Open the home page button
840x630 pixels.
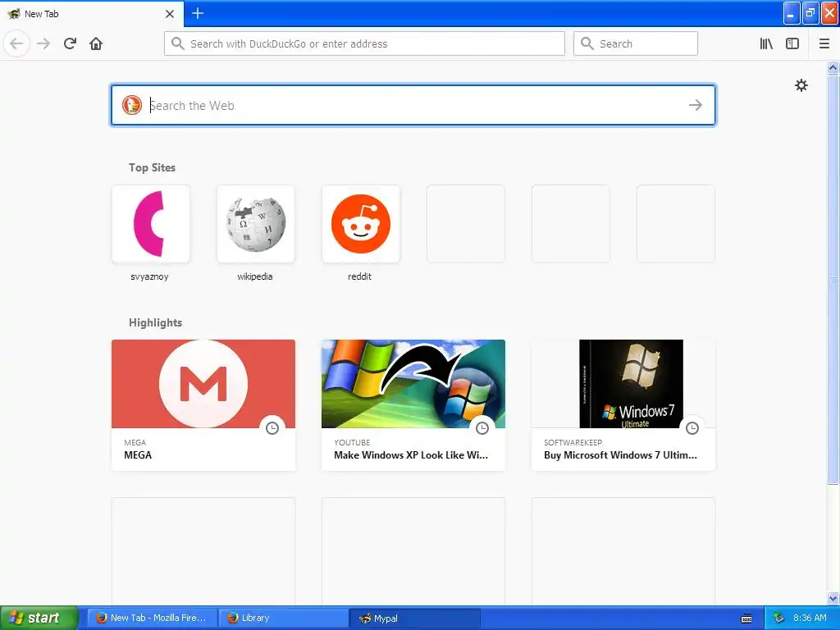coord(96,43)
